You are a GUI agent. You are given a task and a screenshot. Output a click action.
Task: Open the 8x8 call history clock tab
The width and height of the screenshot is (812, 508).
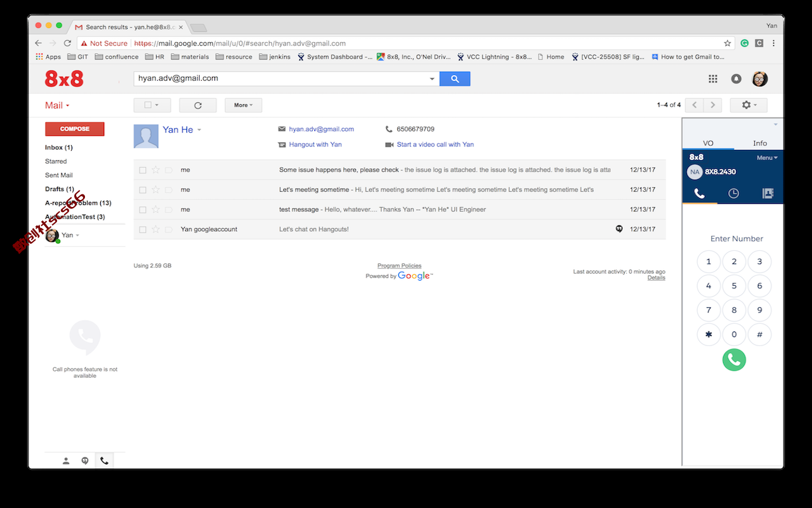733,194
